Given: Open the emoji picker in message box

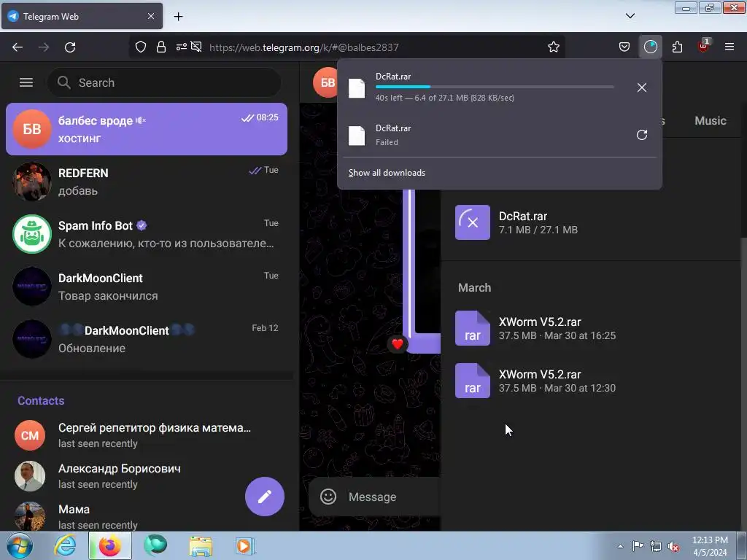Looking at the screenshot, I should click(x=328, y=497).
